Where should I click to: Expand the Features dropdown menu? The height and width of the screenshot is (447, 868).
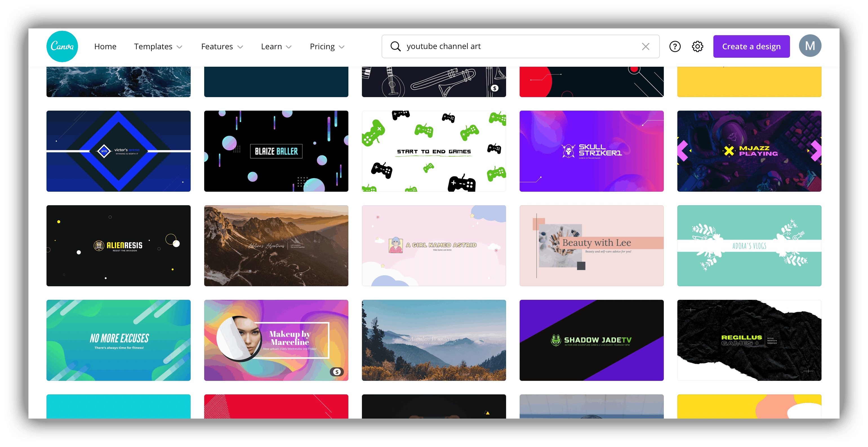222,46
